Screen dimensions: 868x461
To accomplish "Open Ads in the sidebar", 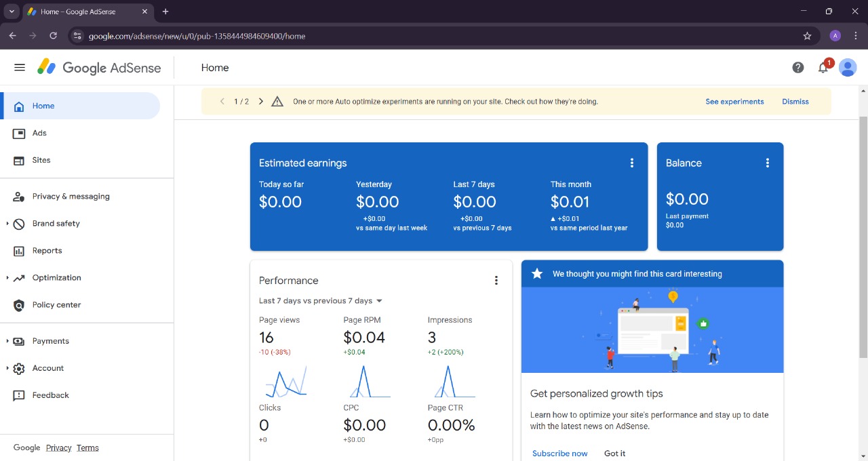I will (x=80, y=134).
